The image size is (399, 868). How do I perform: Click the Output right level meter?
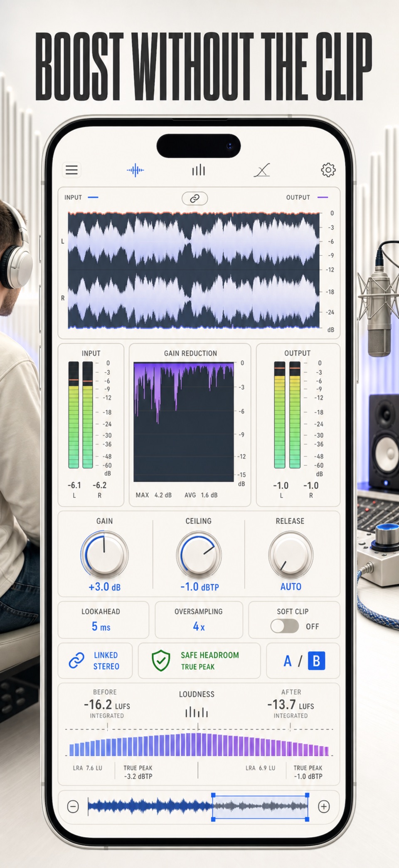coord(295,415)
